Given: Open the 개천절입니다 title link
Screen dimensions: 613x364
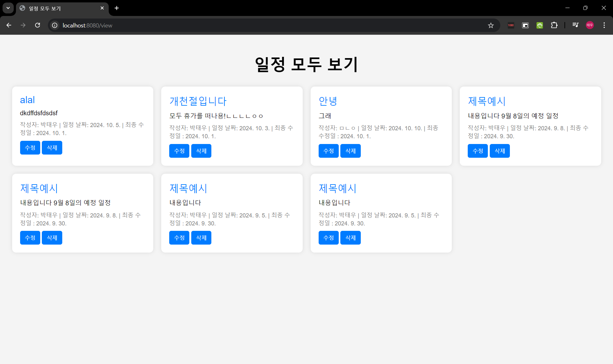Looking at the screenshot, I should coord(198,101).
